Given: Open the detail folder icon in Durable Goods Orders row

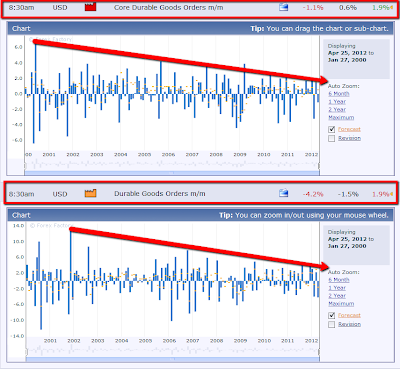Looking at the screenshot, I should pos(283,193).
